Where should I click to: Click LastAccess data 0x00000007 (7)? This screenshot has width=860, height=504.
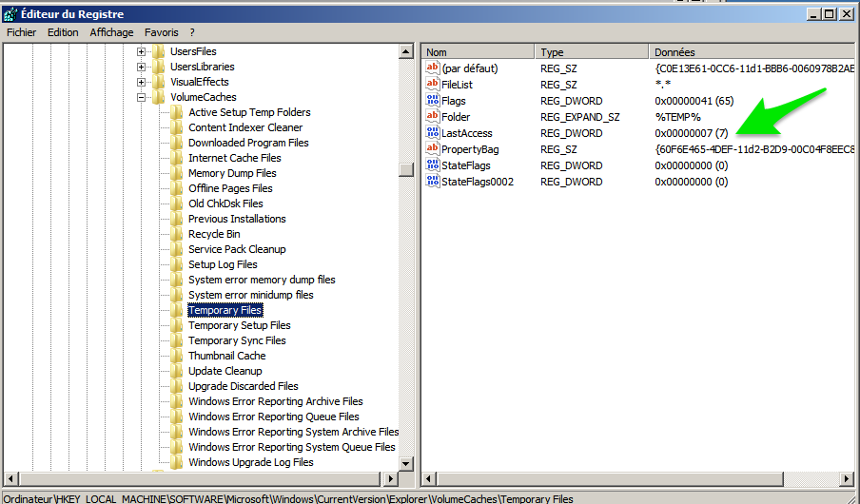click(x=691, y=133)
